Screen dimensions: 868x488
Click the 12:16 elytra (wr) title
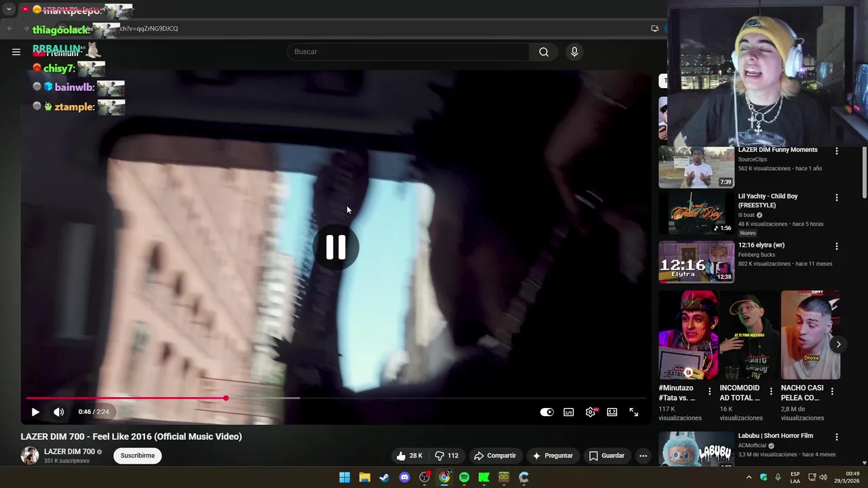pos(761,245)
